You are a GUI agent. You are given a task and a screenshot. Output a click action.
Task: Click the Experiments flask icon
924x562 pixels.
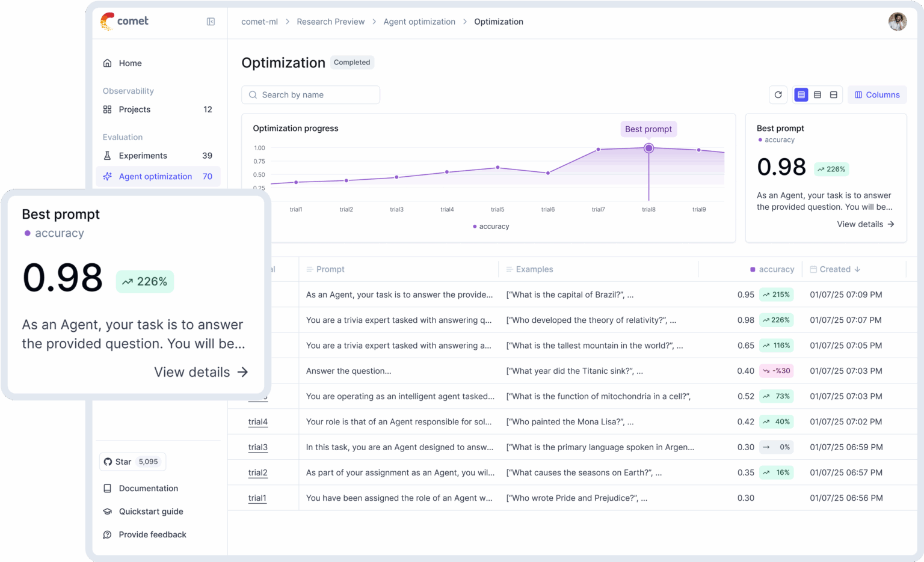tap(107, 155)
